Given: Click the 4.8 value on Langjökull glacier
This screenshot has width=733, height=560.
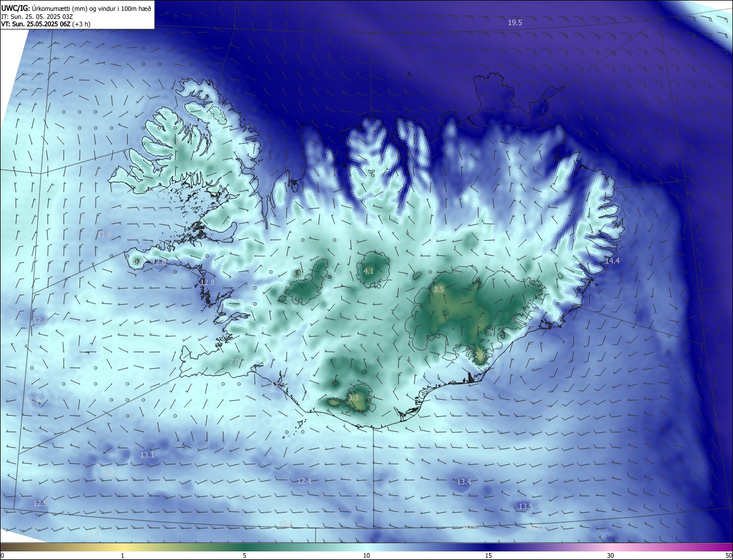Looking at the screenshot, I should (298, 274).
